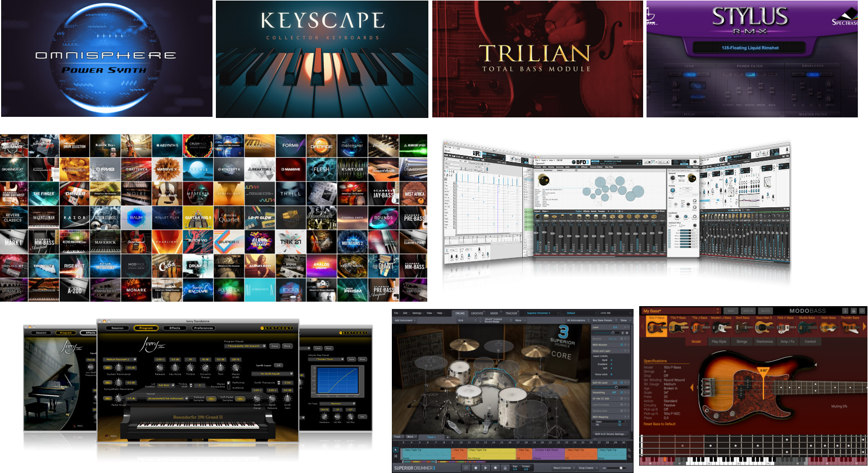Toggle the Release Samples On switch in Ivory

(211, 398)
